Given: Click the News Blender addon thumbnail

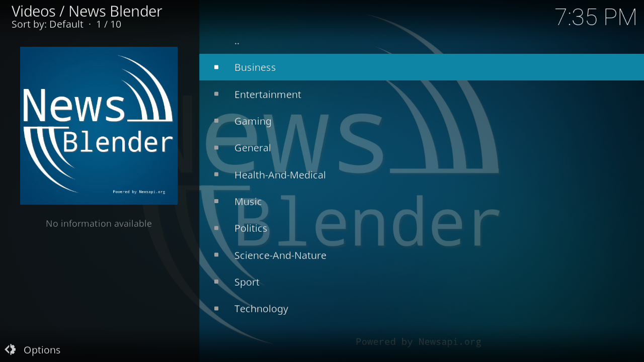Looking at the screenshot, I should [99, 126].
